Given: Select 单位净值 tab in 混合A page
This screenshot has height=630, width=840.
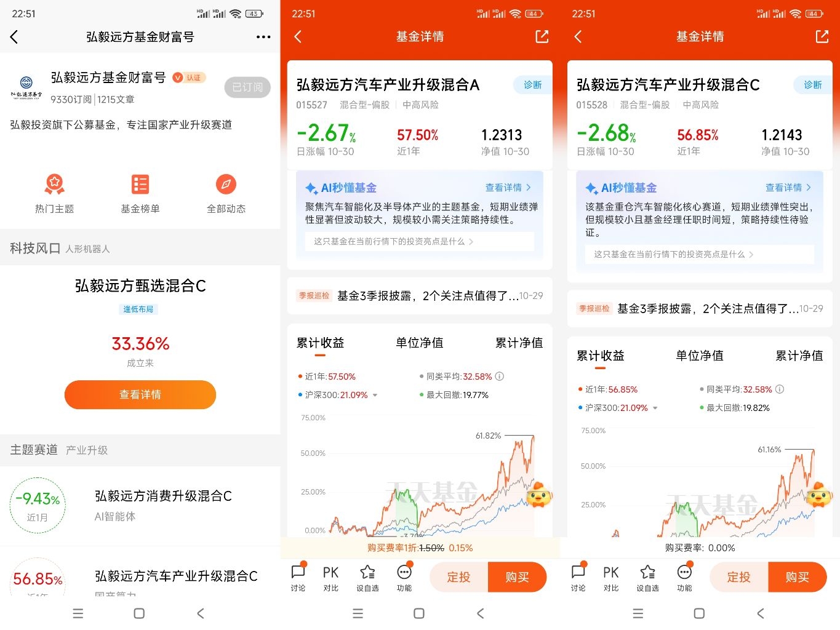Looking at the screenshot, I should tap(420, 343).
